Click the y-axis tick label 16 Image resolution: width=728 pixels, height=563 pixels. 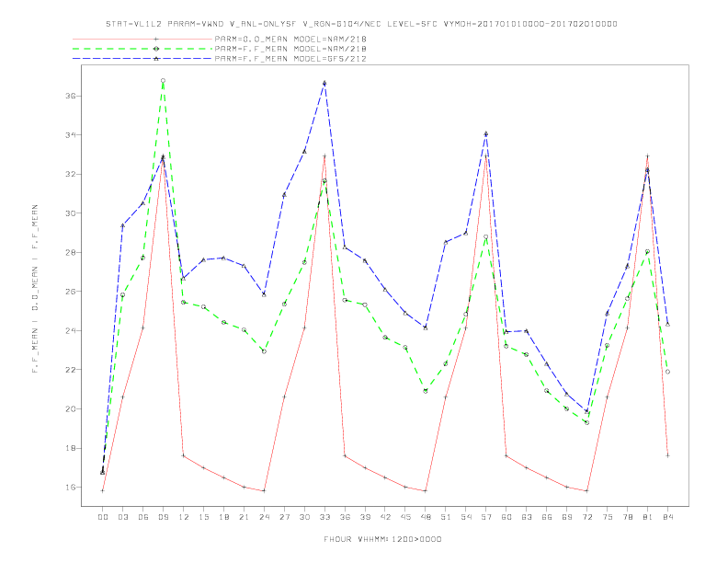[x=70, y=488]
